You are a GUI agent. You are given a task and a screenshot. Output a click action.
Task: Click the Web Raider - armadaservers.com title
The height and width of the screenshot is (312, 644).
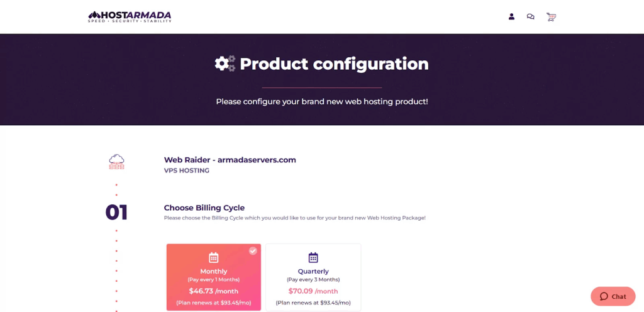pos(230,160)
